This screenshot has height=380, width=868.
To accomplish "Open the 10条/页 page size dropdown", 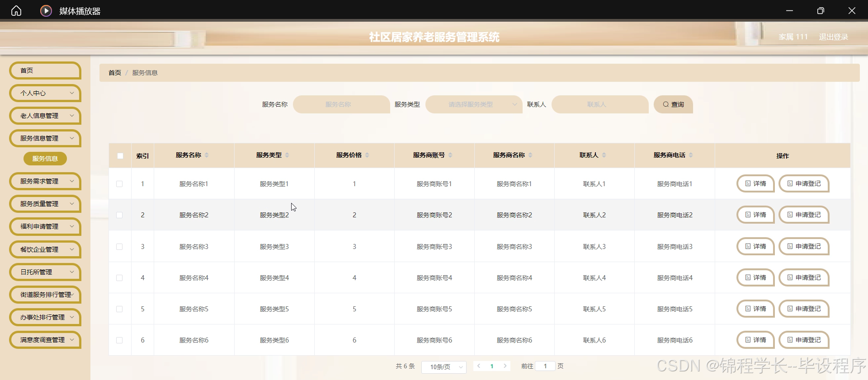I will (x=444, y=367).
